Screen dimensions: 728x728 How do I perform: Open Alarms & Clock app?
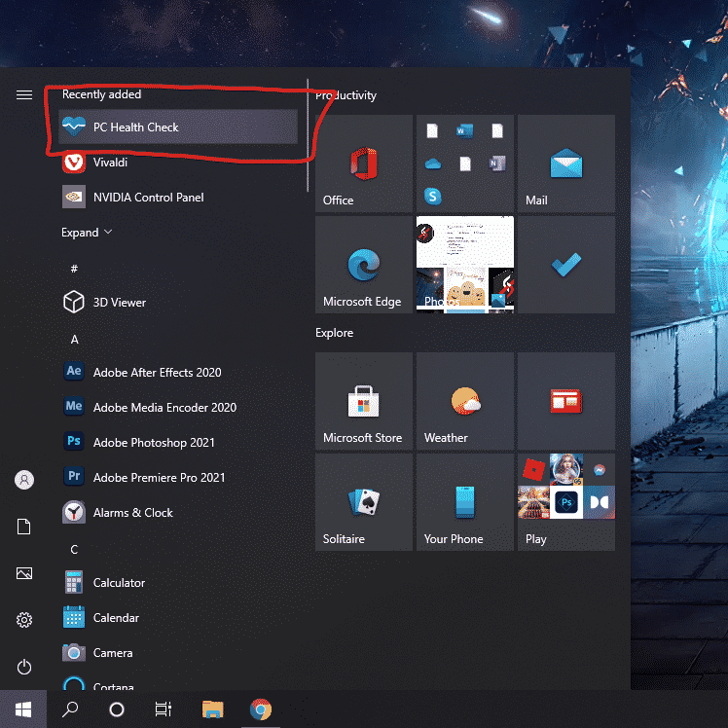coord(178,513)
